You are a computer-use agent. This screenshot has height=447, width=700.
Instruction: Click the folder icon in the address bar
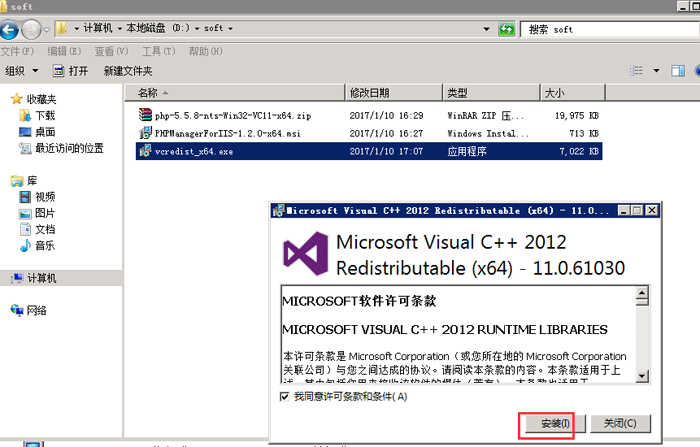[62, 28]
